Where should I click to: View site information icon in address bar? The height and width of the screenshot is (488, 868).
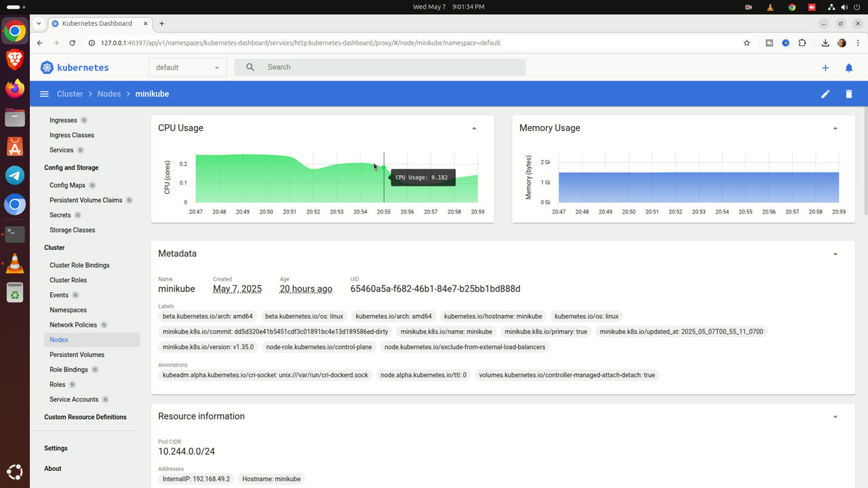(x=92, y=43)
